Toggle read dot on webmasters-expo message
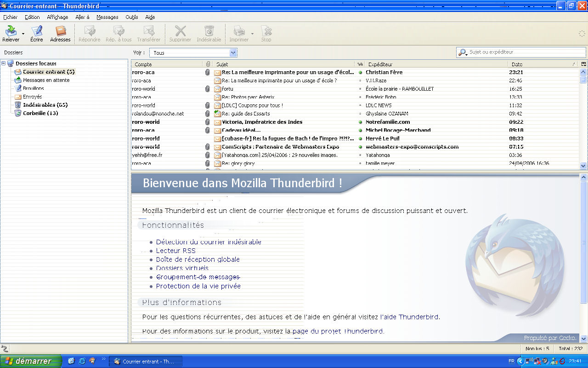Viewport: 588px width, 368px height. (x=361, y=147)
